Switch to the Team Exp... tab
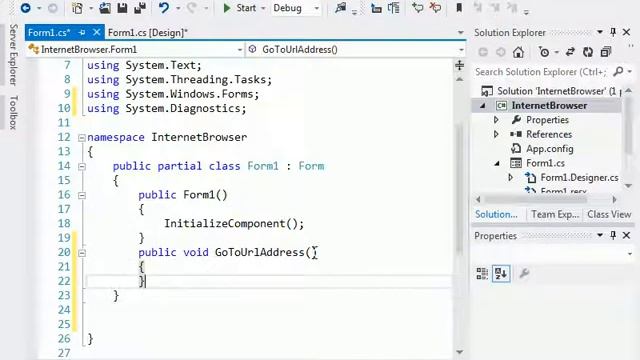 click(555, 214)
